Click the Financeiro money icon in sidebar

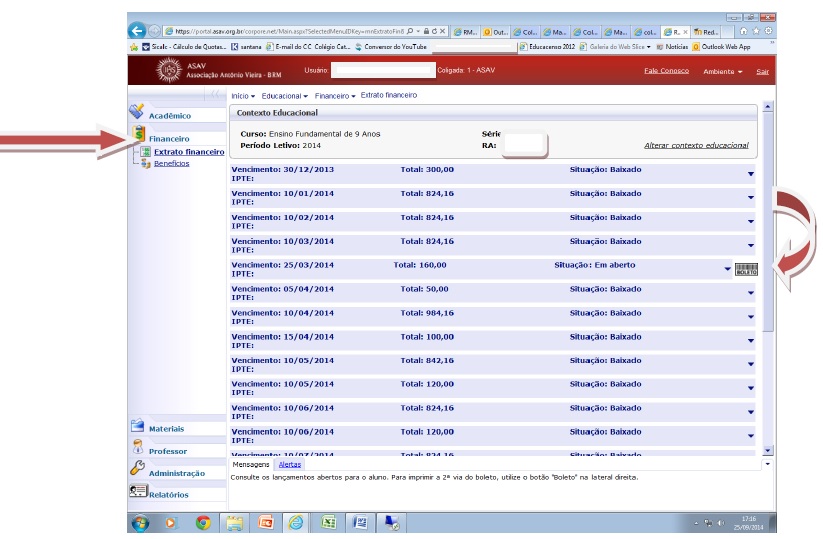point(139,134)
